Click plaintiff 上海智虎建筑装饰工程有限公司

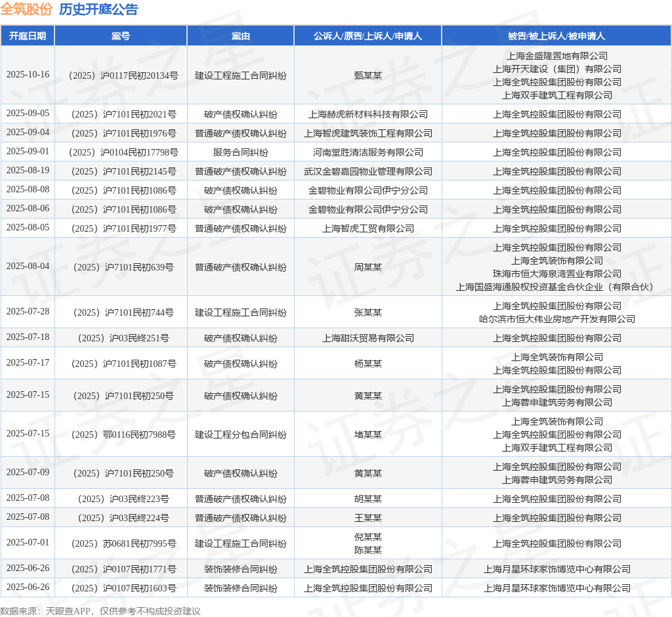click(368, 133)
